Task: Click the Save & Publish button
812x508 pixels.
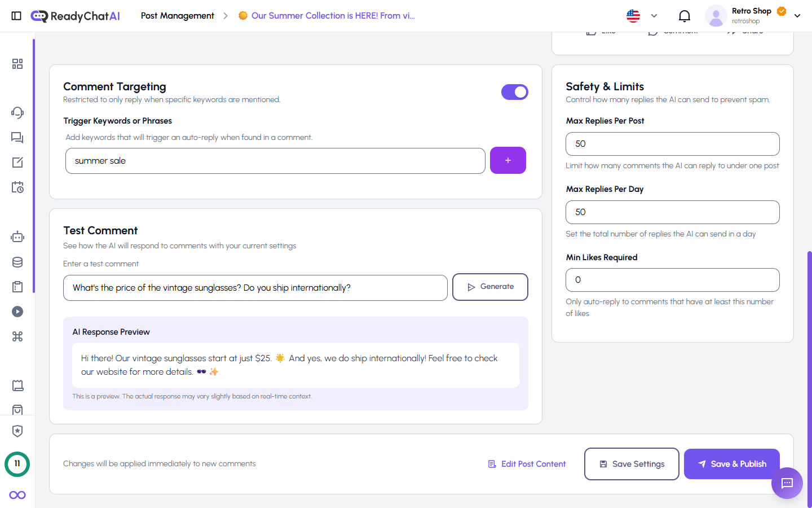Action: (x=731, y=463)
